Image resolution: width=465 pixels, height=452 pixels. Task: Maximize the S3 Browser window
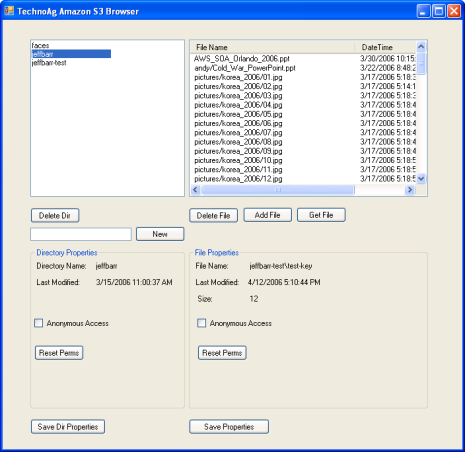point(439,11)
